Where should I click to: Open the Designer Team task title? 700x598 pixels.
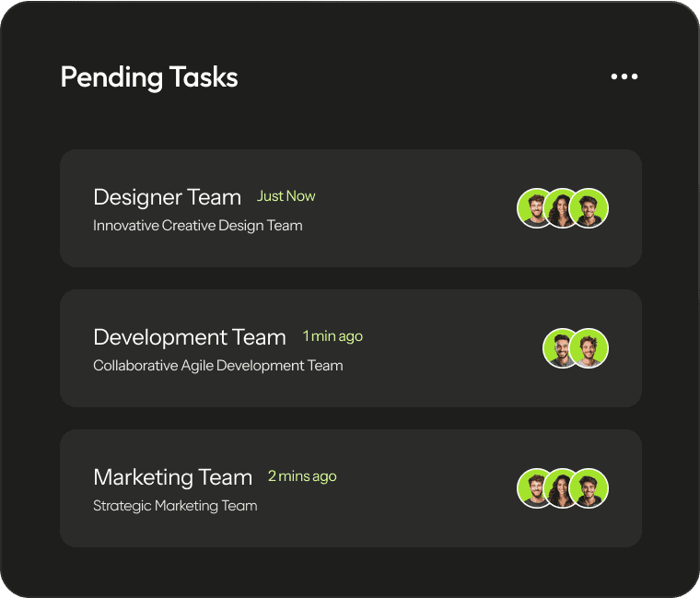(168, 197)
